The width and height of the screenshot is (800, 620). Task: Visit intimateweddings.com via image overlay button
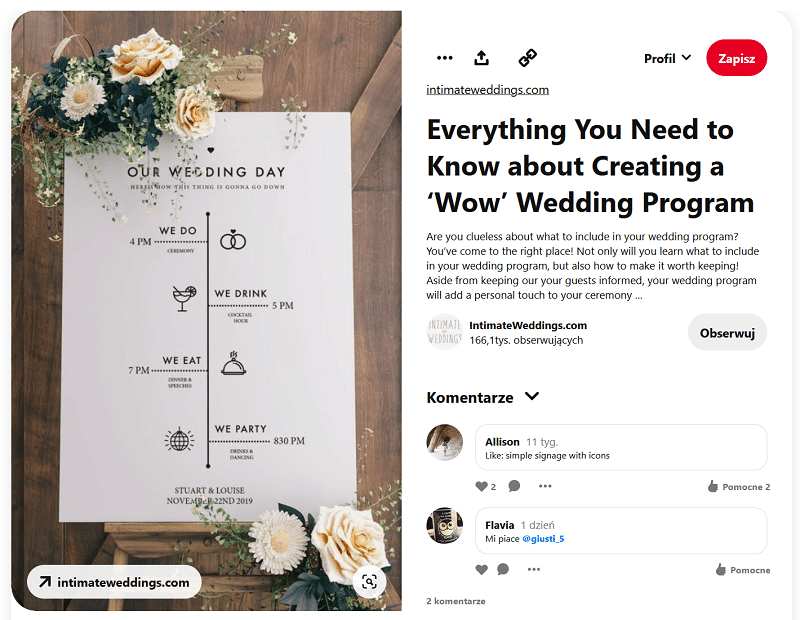(x=114, y=582)
